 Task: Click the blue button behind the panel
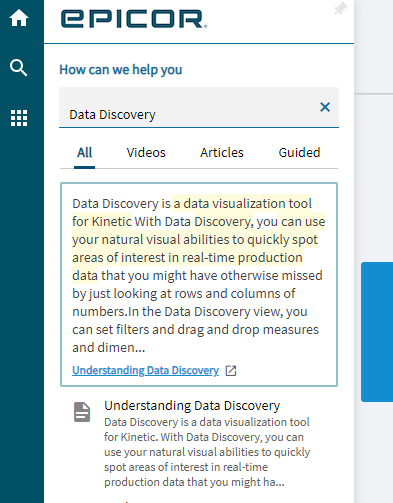tap(377, 332)
